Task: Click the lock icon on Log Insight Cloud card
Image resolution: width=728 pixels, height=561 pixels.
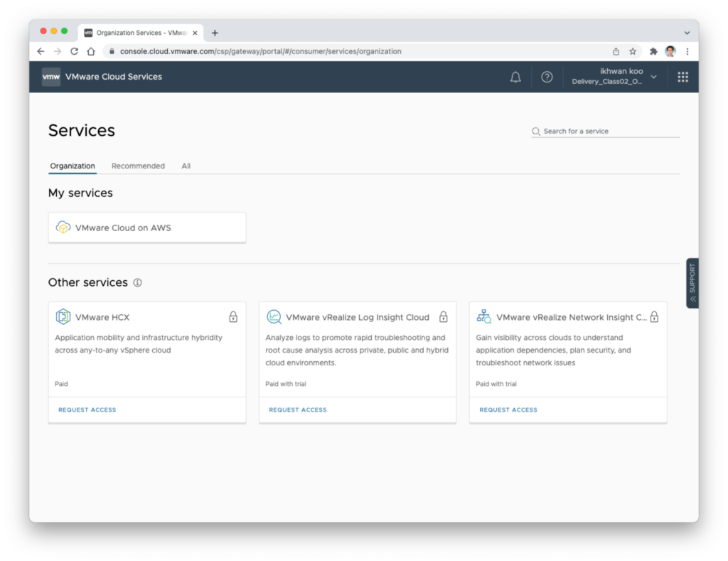Action: click(x=444, y=317)
